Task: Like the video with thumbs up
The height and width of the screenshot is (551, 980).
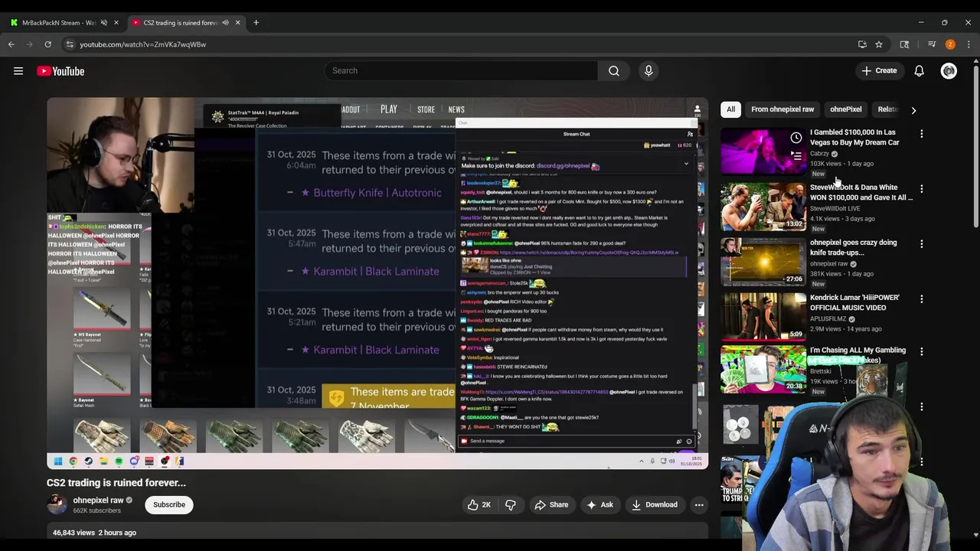Action: coord(480,505)
